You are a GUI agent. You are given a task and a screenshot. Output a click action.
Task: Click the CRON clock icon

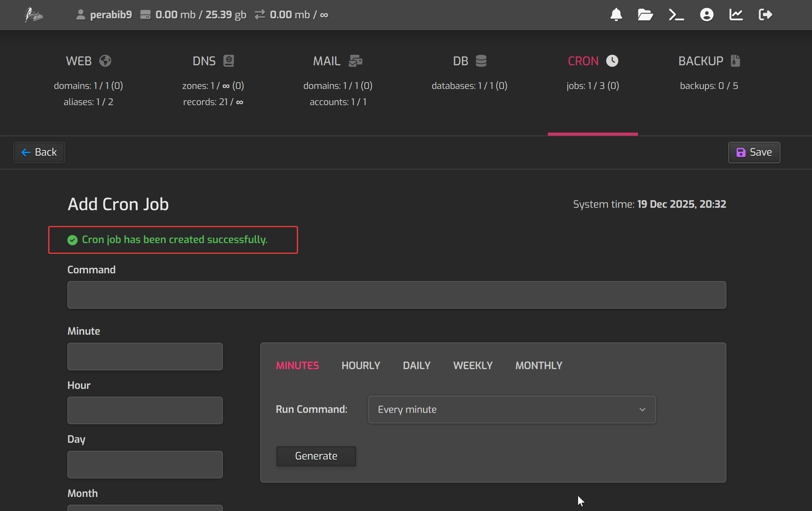click(612, 61)
